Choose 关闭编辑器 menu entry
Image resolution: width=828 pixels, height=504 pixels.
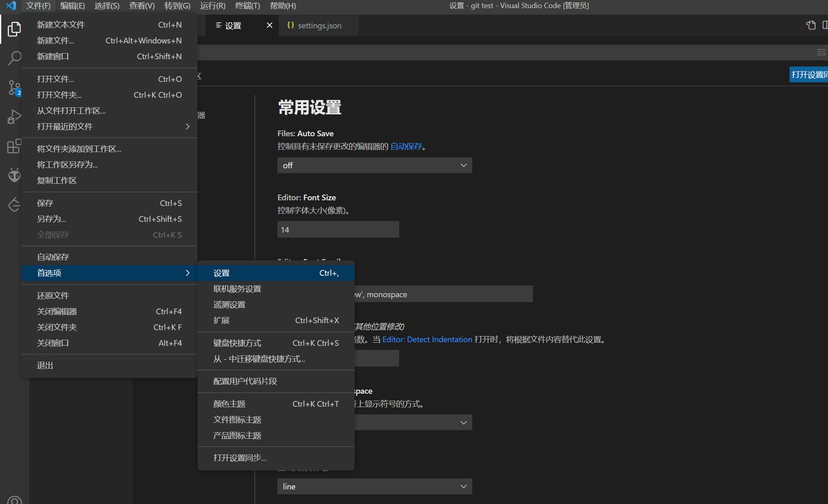(110, 311)
